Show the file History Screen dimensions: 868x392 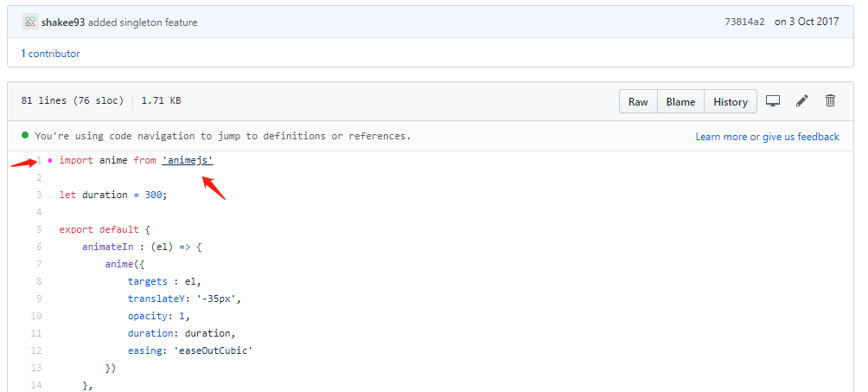pyautogui.click(x=730, y=101)
